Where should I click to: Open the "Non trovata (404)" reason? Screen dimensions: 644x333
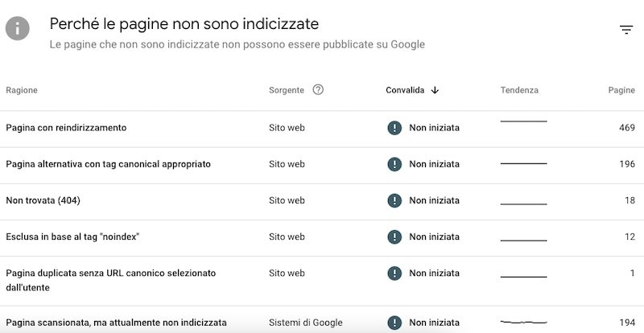point(43,200)
